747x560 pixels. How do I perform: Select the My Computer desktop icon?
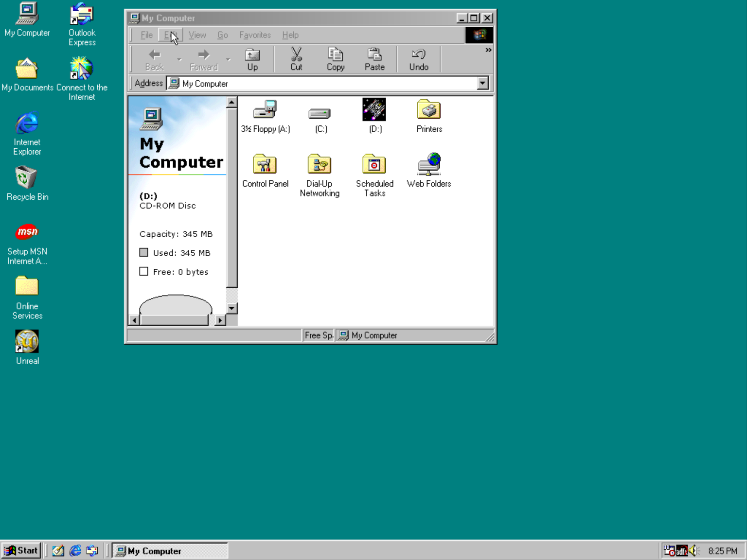tap(27, 20)
